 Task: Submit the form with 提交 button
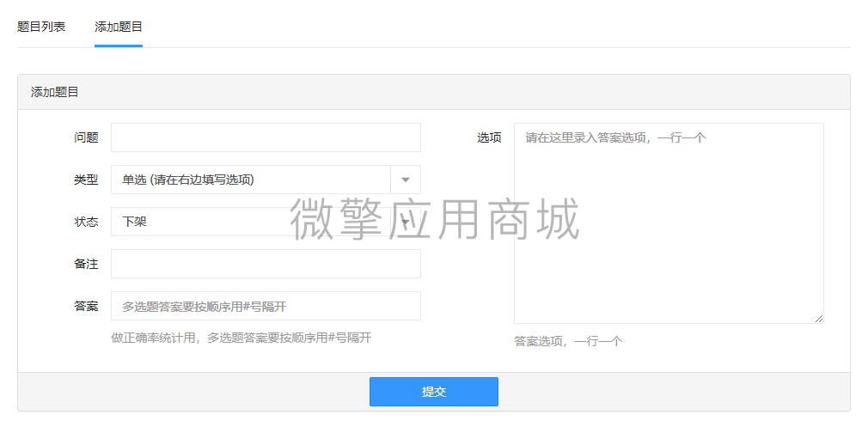(x=434, y=392)
